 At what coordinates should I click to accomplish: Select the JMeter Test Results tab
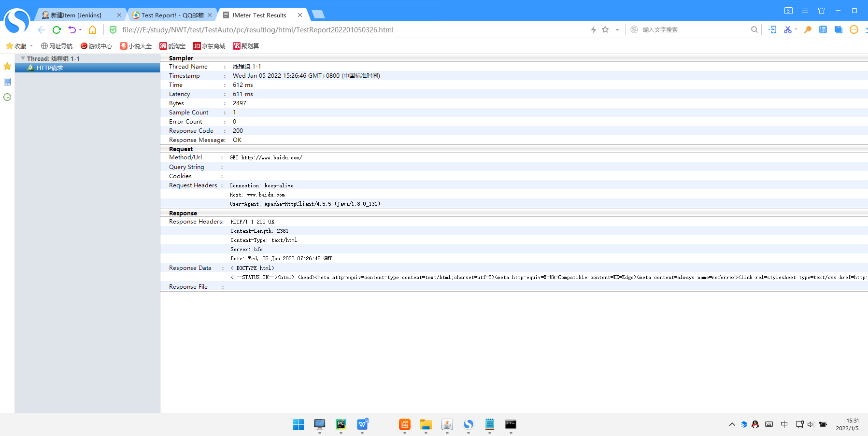point(259,15)
